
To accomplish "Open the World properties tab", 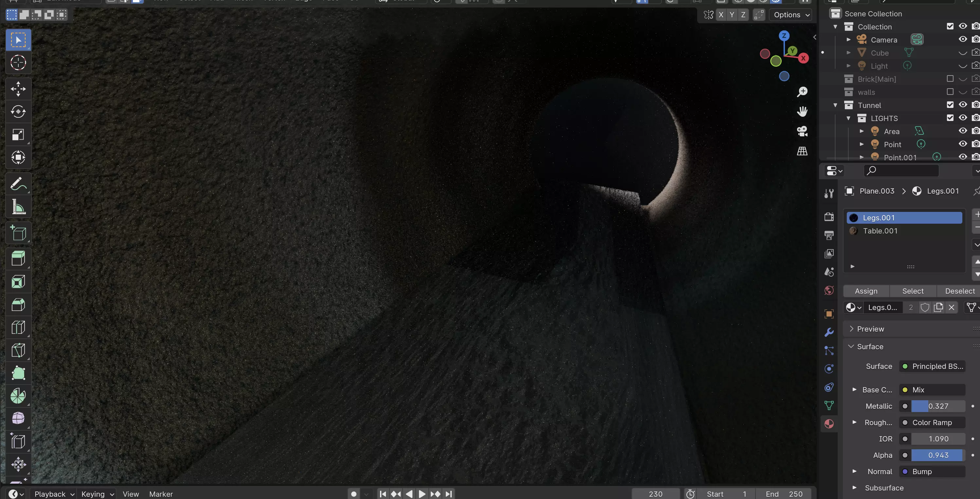I will pyautogui.click(x=829, y=291).
